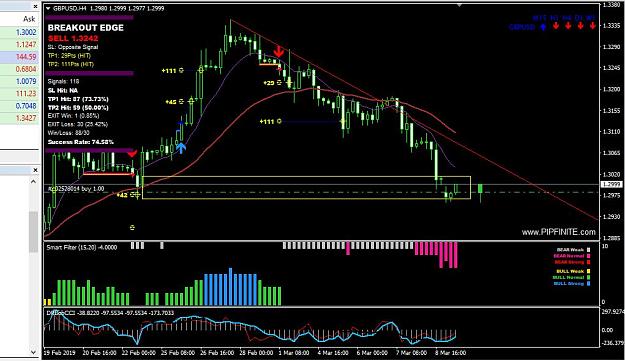The image size is (625, 361).
Task: Select the 1.3427 ask price row
Action: pos(20,118)
